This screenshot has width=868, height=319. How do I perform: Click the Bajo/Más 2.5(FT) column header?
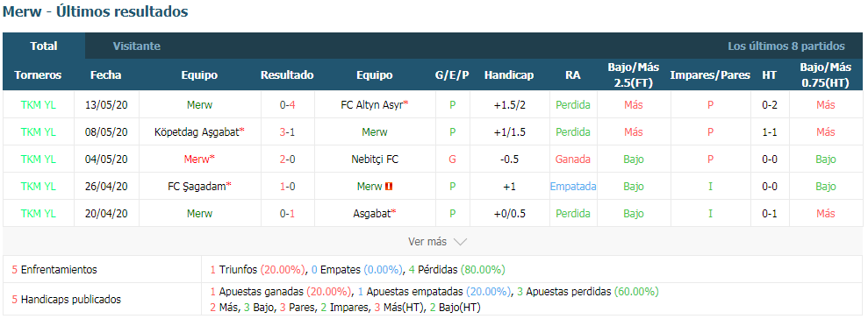coord(634,75)
